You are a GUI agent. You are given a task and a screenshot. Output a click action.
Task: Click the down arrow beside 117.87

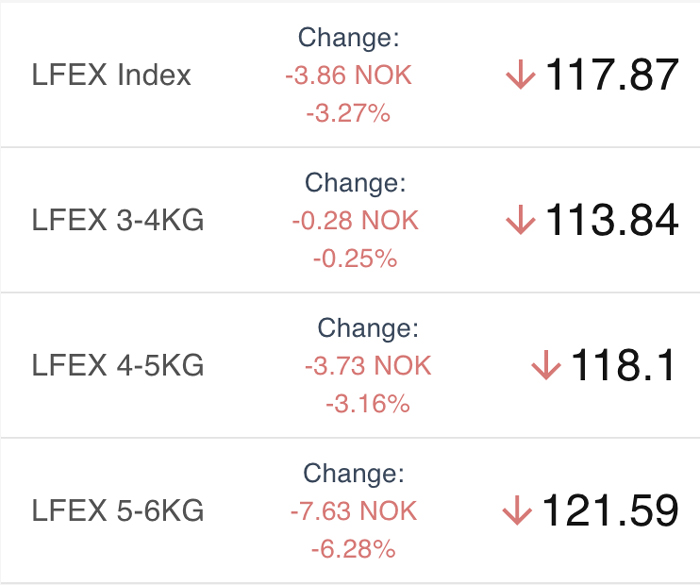point(521,75)
